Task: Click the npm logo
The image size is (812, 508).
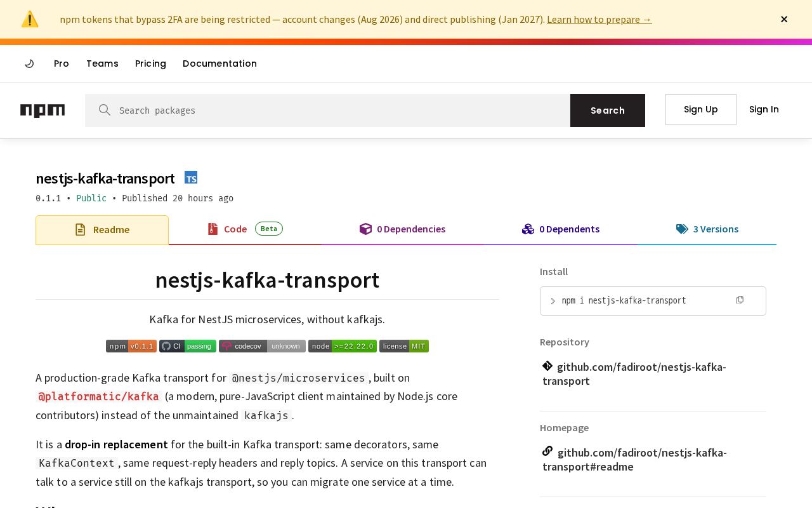Action: click(43, 110)
